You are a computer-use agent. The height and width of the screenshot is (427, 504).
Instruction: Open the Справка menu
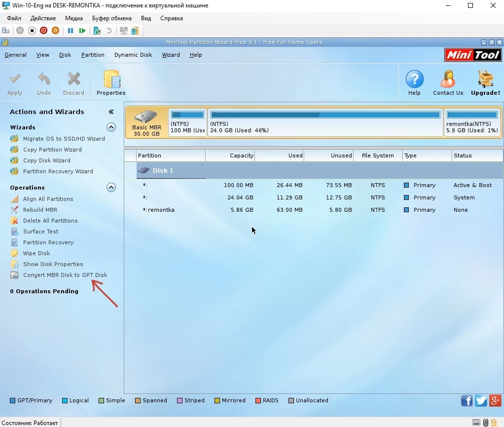coord(172,18)
